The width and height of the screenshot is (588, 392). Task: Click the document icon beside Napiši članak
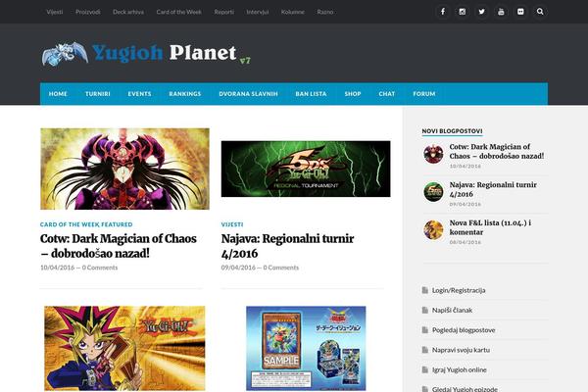coord(425,310)
